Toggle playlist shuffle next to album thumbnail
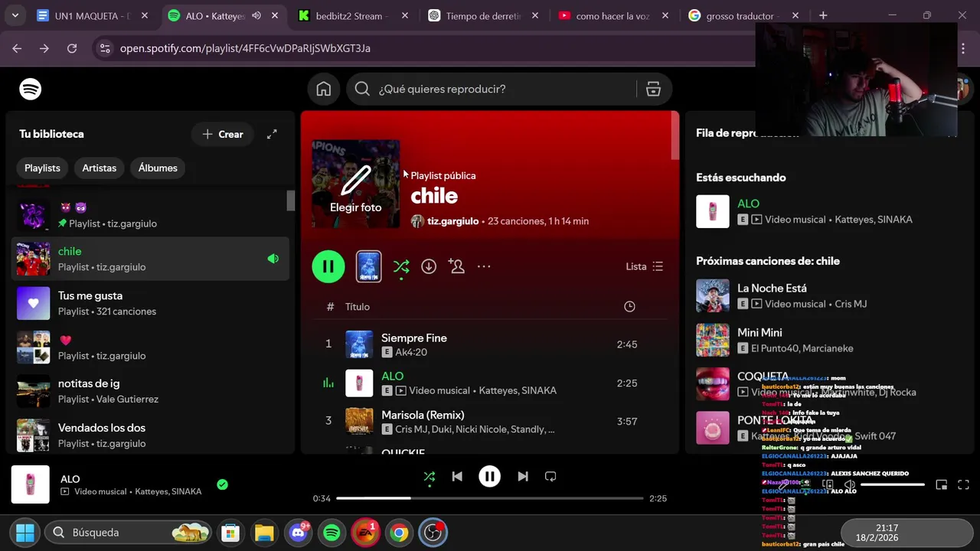Image resolution: width=980 pixels, height=551 pixels. [x=401, y=266]
